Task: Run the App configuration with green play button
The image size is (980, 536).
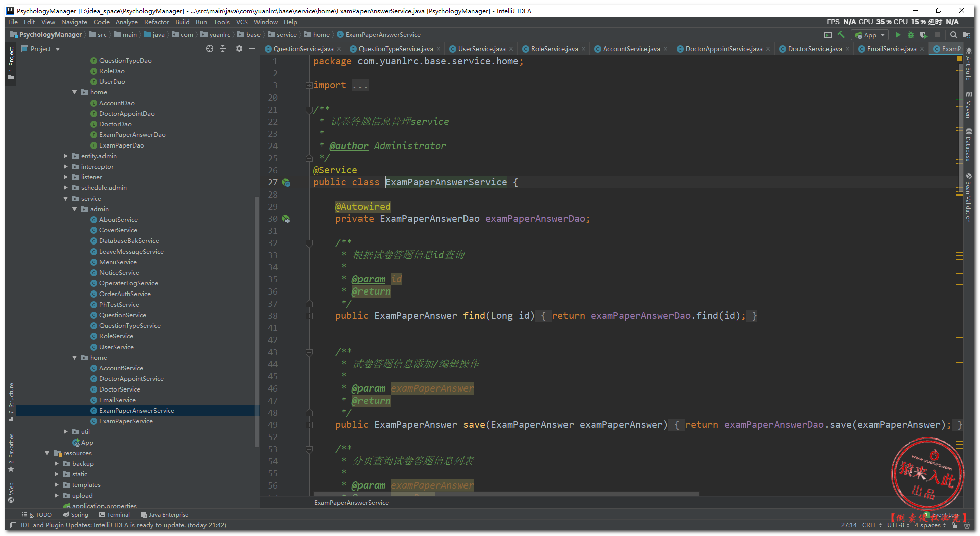Action: click(897, 35)
